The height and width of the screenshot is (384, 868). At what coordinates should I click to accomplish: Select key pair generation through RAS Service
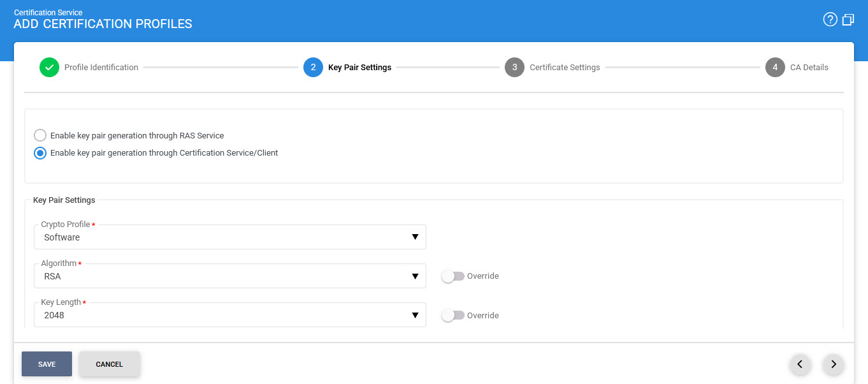click(40, 136)
